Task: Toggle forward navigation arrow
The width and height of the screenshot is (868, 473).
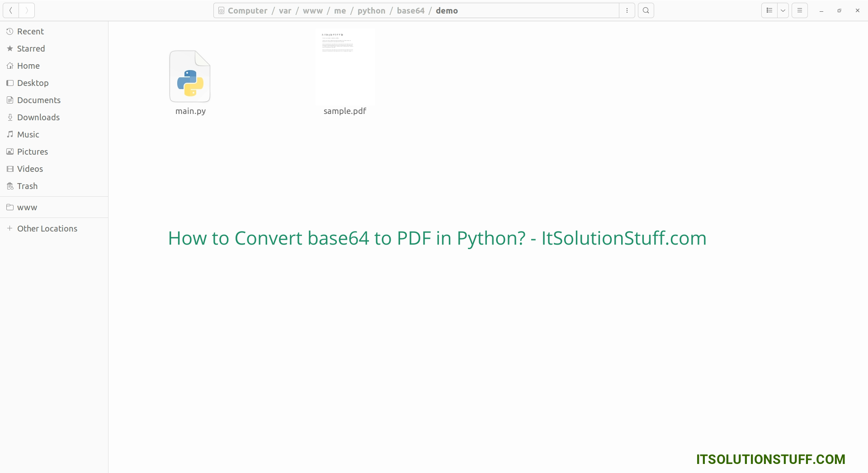Action: tap(26, 10)
